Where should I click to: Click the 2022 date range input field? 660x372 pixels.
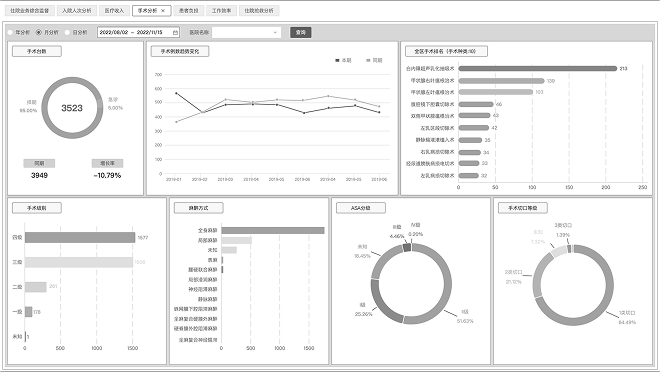tap(138, 32)
